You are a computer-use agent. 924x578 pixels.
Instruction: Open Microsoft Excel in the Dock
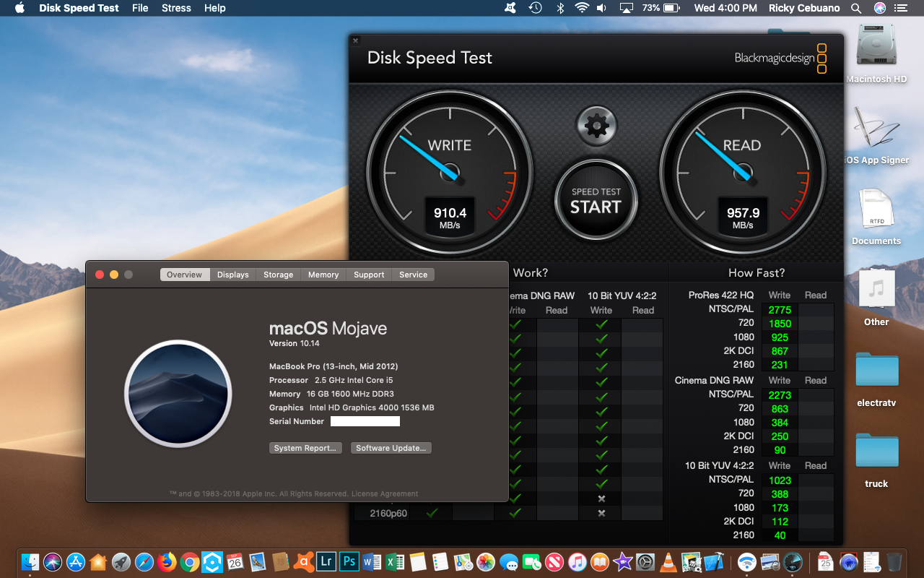(395, 561)
